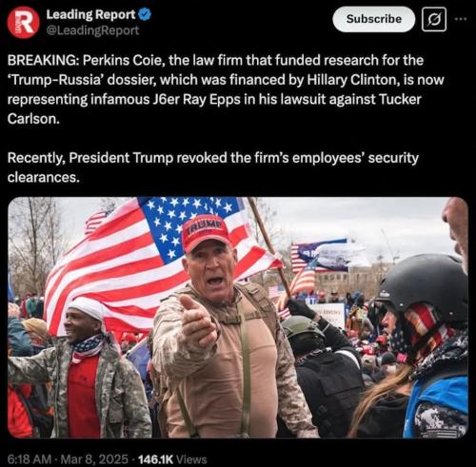Screen dimensions: 476x467
Task: Click the "Hillary Clinton" text in the post
Action: click(x=352, y=80)
